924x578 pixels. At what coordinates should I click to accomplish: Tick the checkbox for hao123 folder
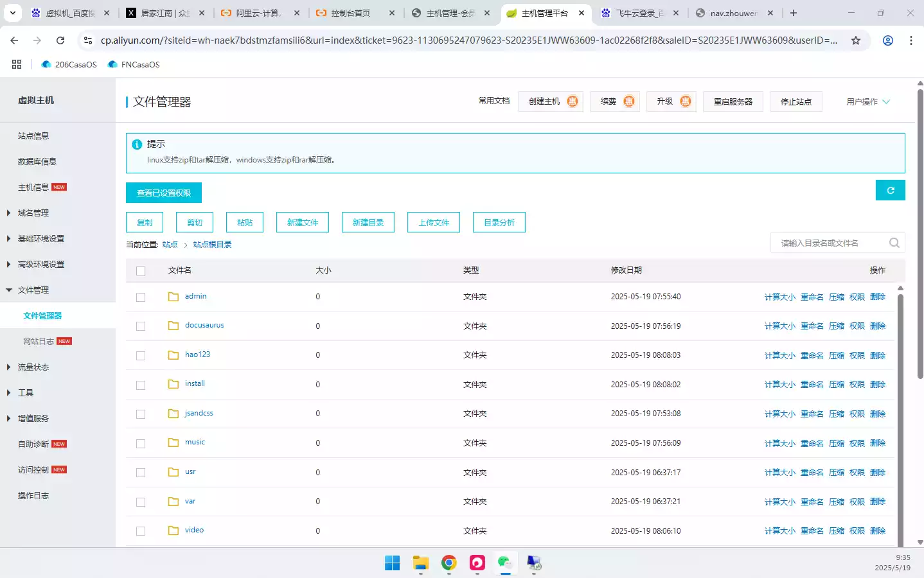click(x=141, y=356)
